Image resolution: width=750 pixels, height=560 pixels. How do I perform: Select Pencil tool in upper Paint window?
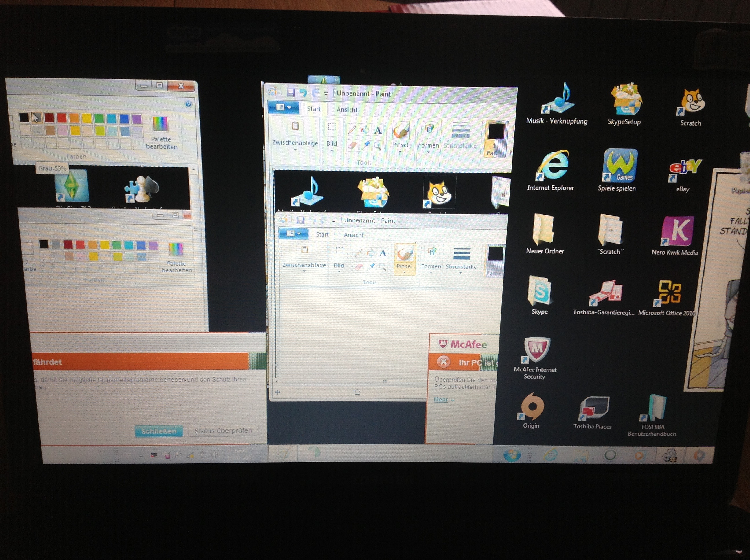(x=352, y=130)
